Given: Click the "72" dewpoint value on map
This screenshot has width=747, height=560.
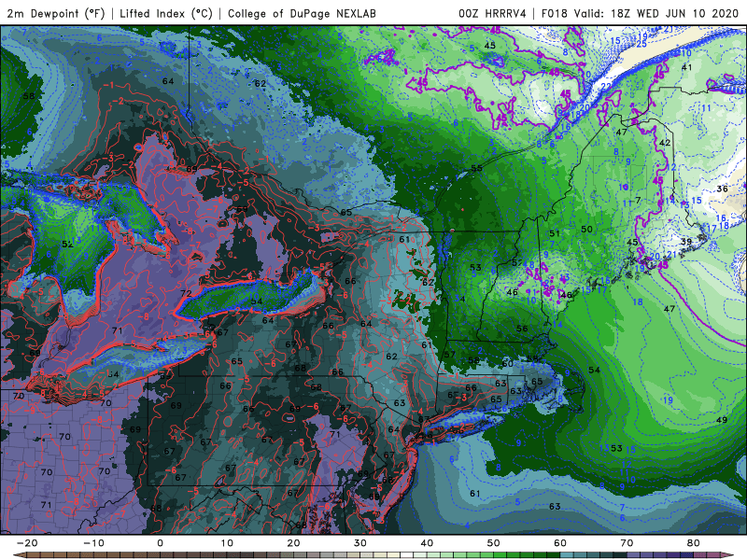Looking at the screenshot, I should (x=186, y=293).
